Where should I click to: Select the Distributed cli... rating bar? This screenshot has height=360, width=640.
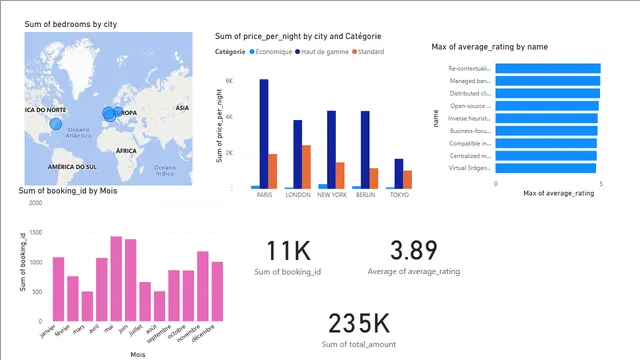click(x=548, y=93)
